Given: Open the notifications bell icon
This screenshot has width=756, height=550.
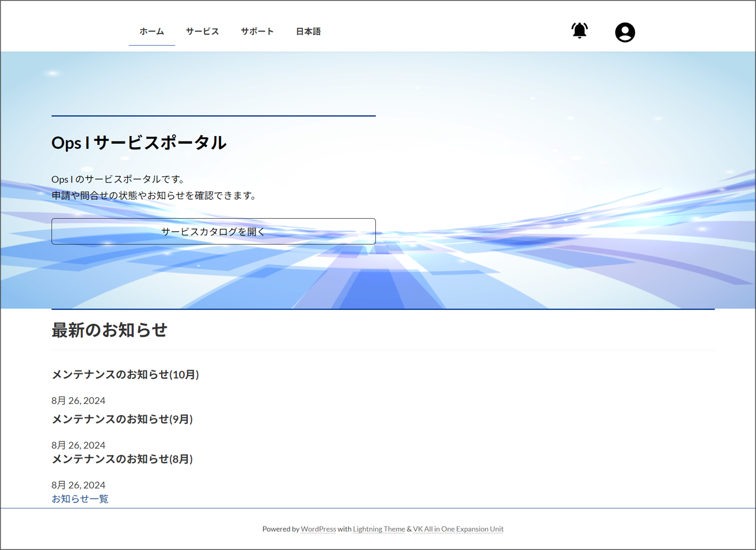Looking at the screenshot, I should (579, 31).
